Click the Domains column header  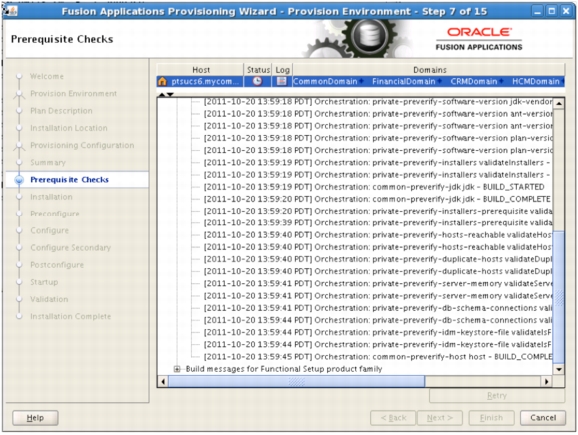429,70
